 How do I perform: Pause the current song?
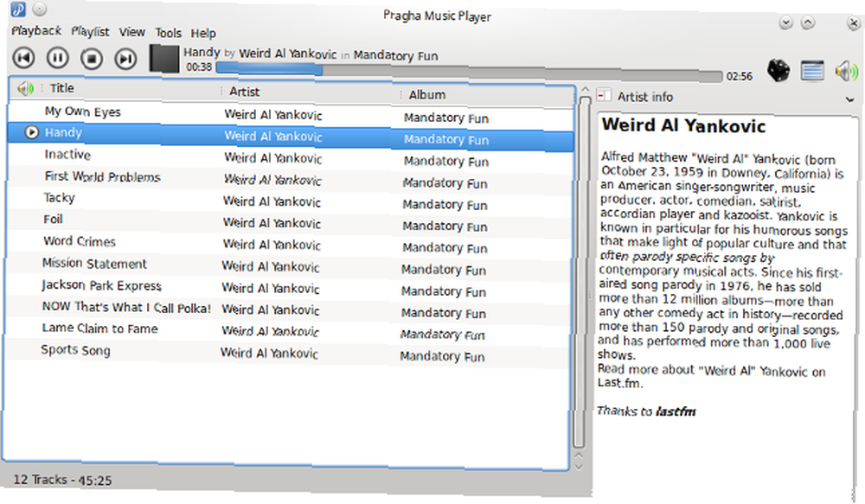point(57,58)
